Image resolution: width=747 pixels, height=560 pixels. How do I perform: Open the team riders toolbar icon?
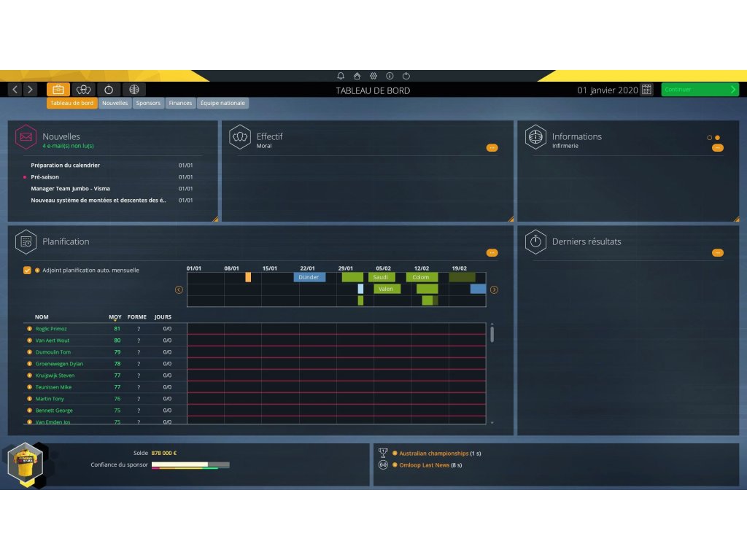83,89
